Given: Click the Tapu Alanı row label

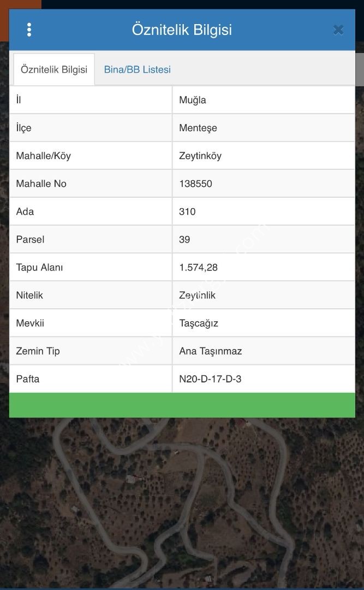Looking at the screenshot, I should coord(39,267).
